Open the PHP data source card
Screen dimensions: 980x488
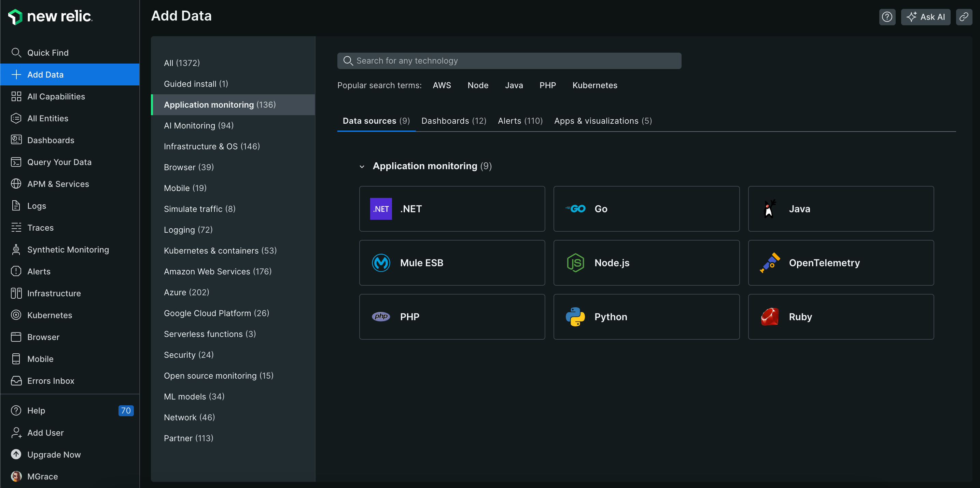tap(452, 317)
